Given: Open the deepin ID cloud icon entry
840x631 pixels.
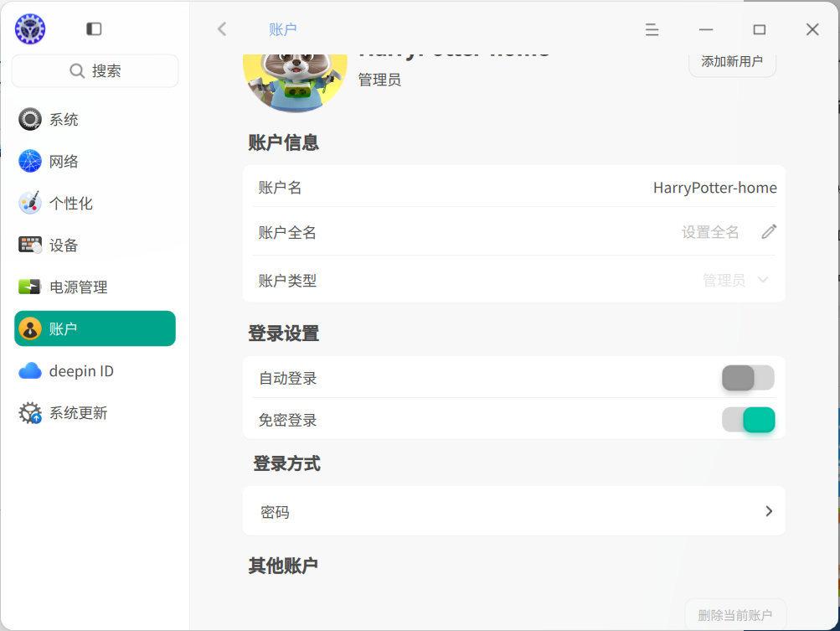Looking at the screenshot, I should coord(30,371).
